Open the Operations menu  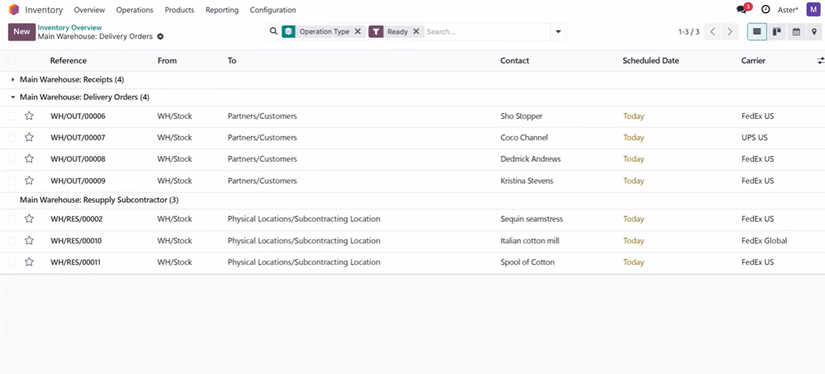(x=135, y=10)
